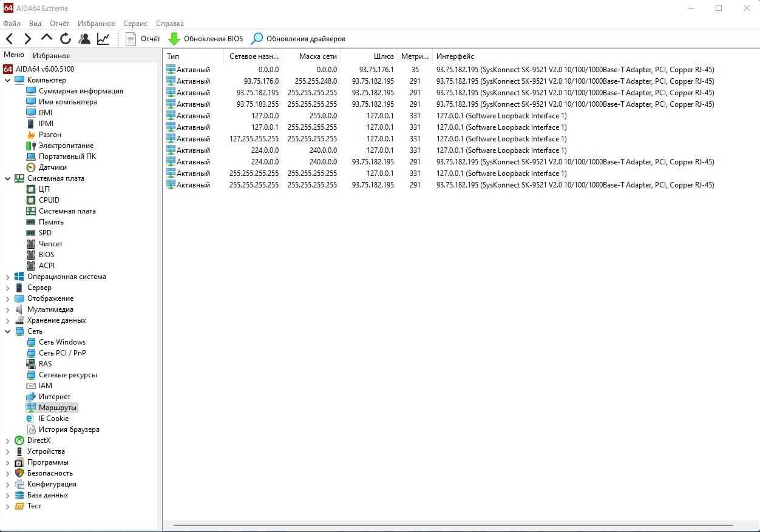
Task: Open the Файл menu
Action: pos(12,24)
